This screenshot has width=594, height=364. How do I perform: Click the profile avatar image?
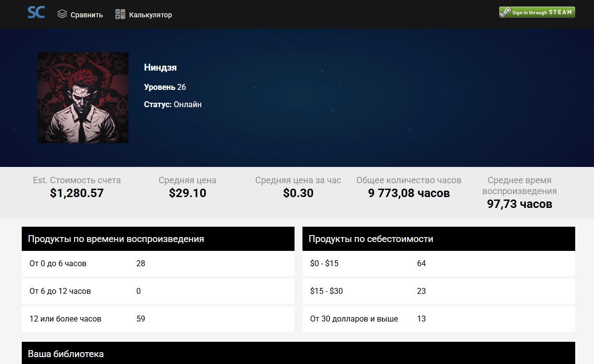point(83,98)
